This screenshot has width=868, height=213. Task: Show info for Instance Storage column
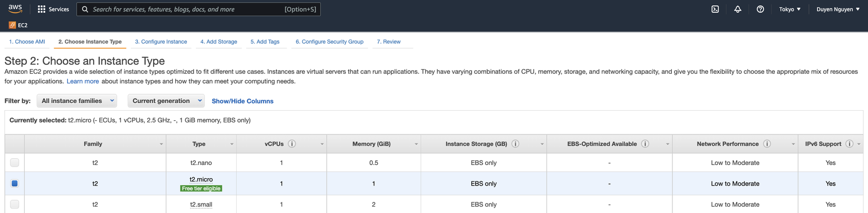coord(516,144)
